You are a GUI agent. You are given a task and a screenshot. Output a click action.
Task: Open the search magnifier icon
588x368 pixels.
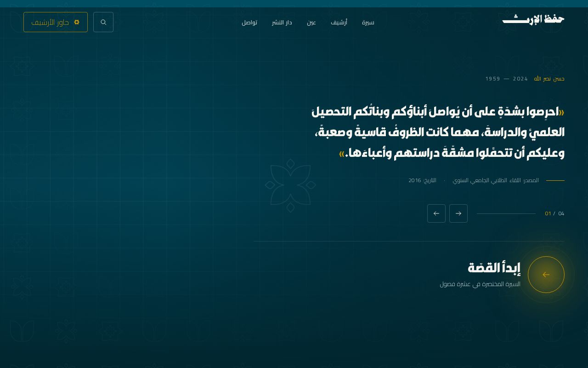pos(103,22)
